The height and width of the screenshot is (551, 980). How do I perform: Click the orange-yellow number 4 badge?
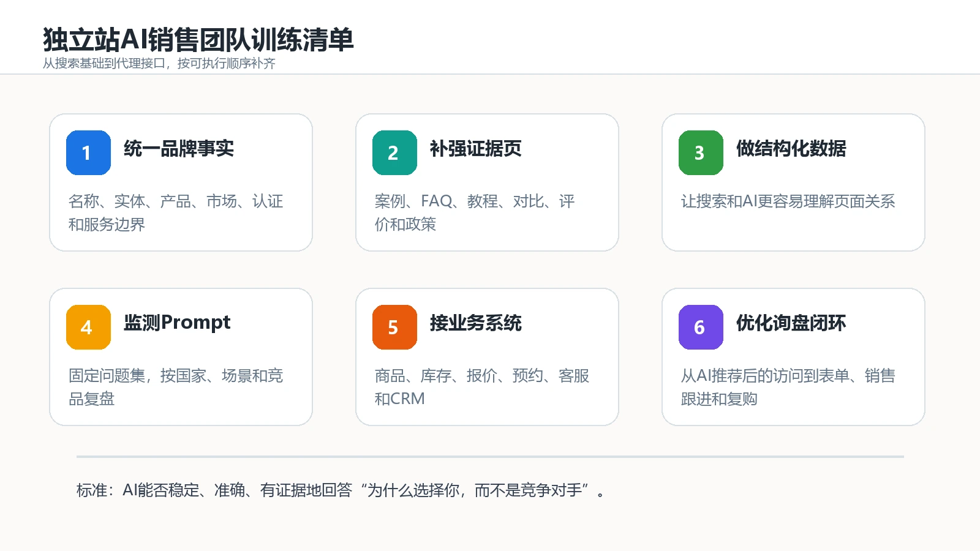(x=88, y=327)
